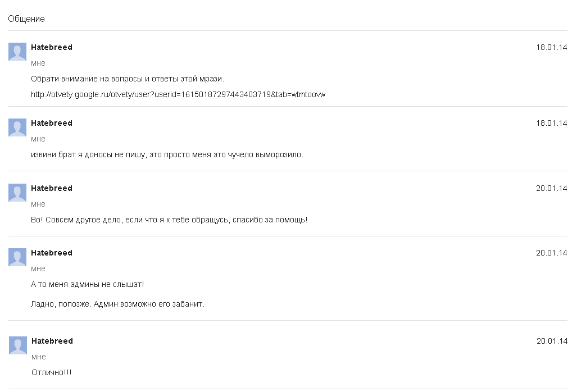This screenshot has height=392, width=577.
Task: Open profile picture beside 'Во! Совсем другое дело'
Action: coord(17,193)
